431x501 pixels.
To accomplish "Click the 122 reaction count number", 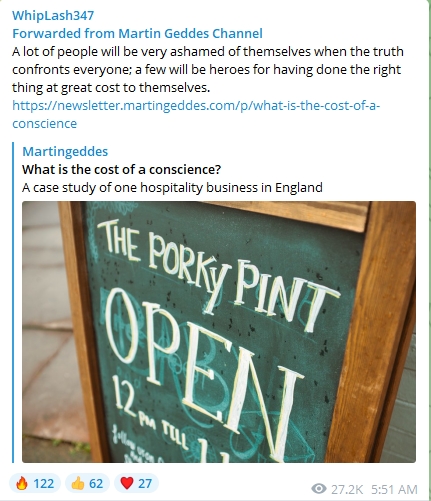I will [x=44, y=483].
